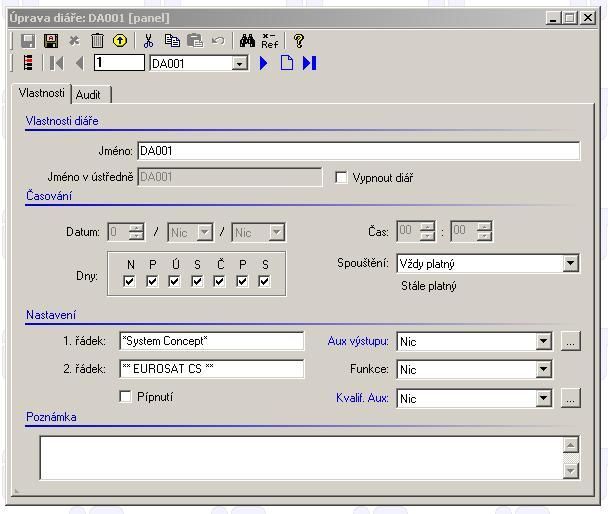Click the Jméno input field
608x514 pixels.
point(358,151)
